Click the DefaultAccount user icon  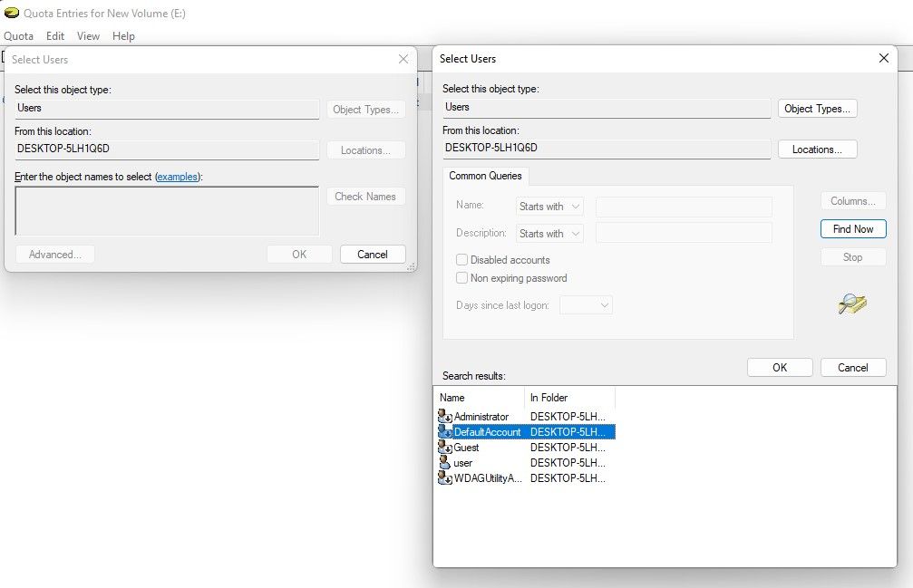pos(444,432)
